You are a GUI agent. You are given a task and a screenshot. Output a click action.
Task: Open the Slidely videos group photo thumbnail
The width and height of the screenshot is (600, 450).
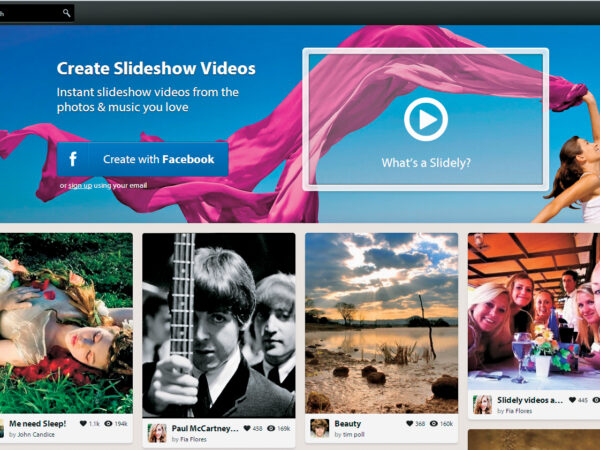[534, 311]
